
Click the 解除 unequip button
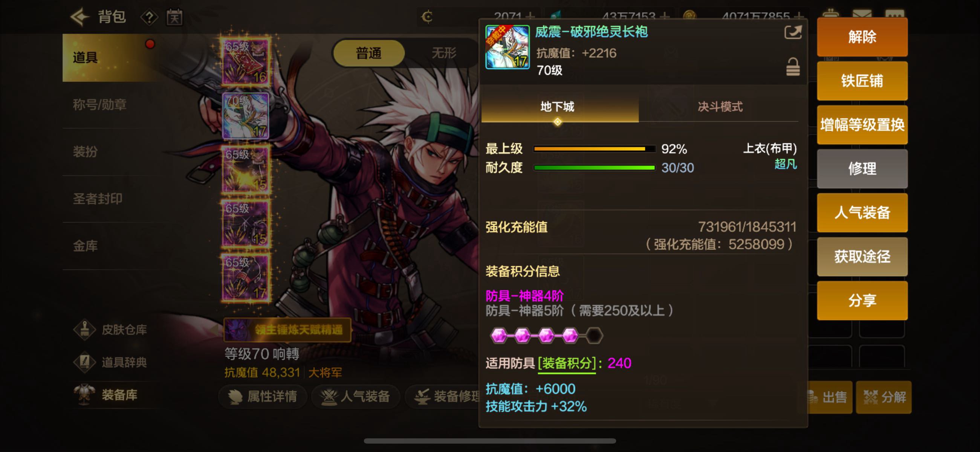[862, 37]
